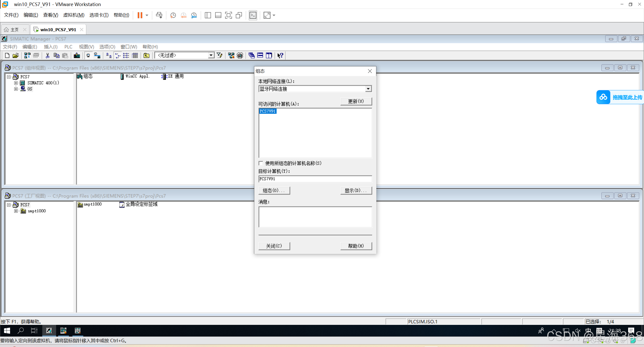Image resolution: width=644 pixels, height=347 pixels.
Task: Click the New project toolbar icon
Action: [7, 55]
